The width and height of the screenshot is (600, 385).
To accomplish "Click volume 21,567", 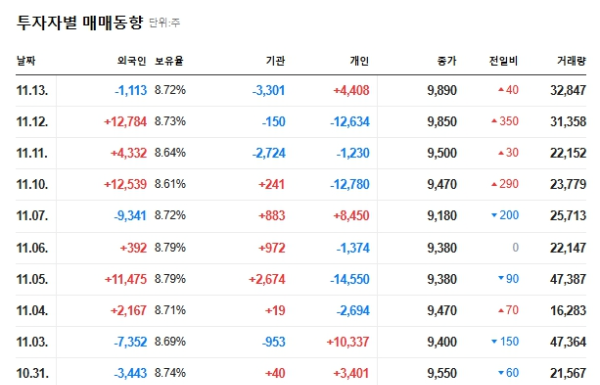I will (568, 373).
